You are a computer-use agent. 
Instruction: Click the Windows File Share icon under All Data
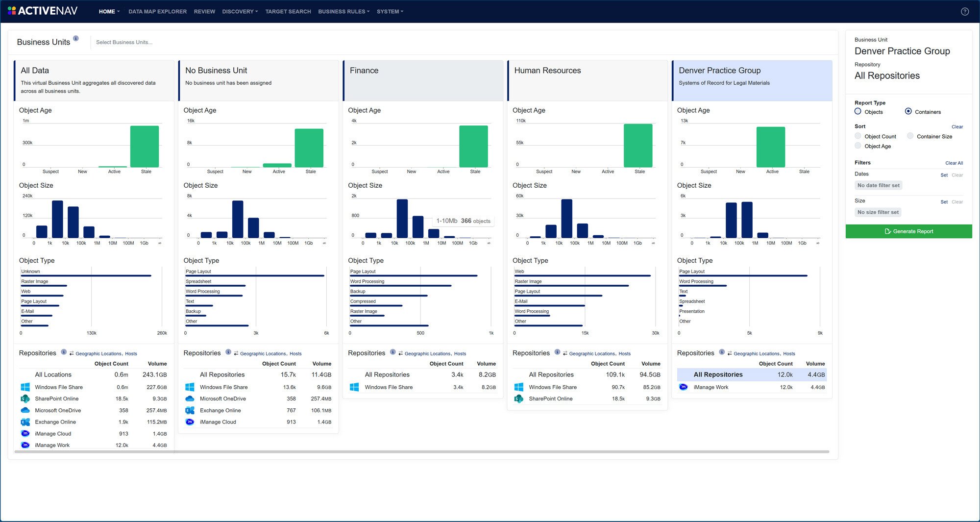(x=25, y=387)
